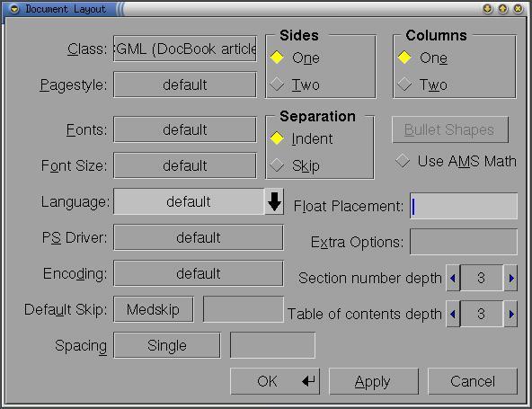This screenshot has height=409, width=532.
Task: Increase Section number depth with right arrow
Action: tap(511, 278)
